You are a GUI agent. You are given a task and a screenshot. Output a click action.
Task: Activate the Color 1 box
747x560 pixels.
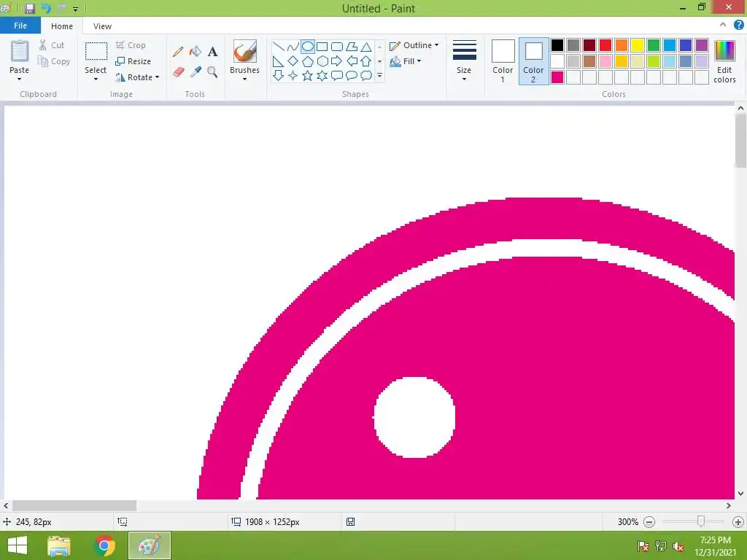(x=503, y=61)
